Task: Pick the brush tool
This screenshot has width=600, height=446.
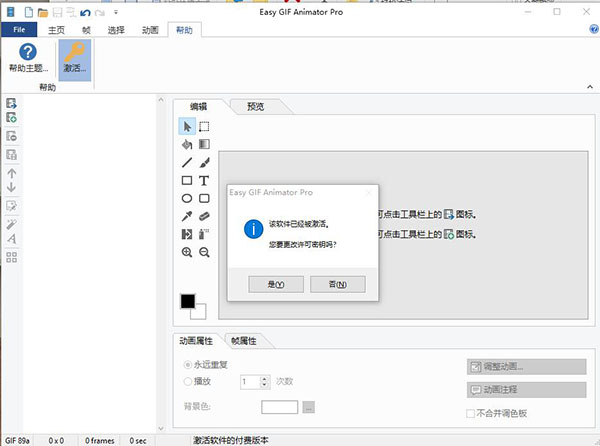Action: click(x=204, y=162)
